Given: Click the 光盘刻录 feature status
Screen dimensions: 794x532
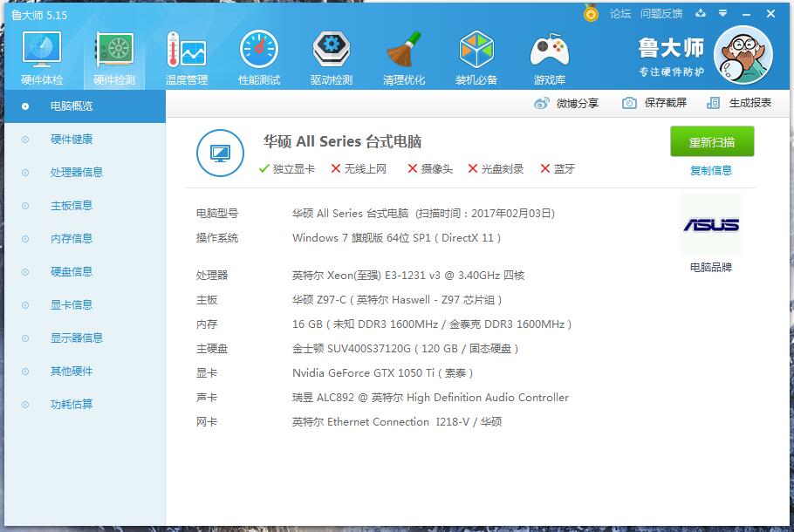Looking at the screenshot, I should click(x=496, y=169).
